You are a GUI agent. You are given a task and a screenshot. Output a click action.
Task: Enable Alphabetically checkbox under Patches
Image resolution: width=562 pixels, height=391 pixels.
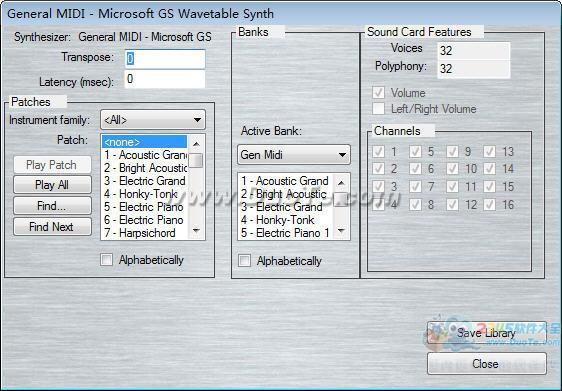coord(106,259)
